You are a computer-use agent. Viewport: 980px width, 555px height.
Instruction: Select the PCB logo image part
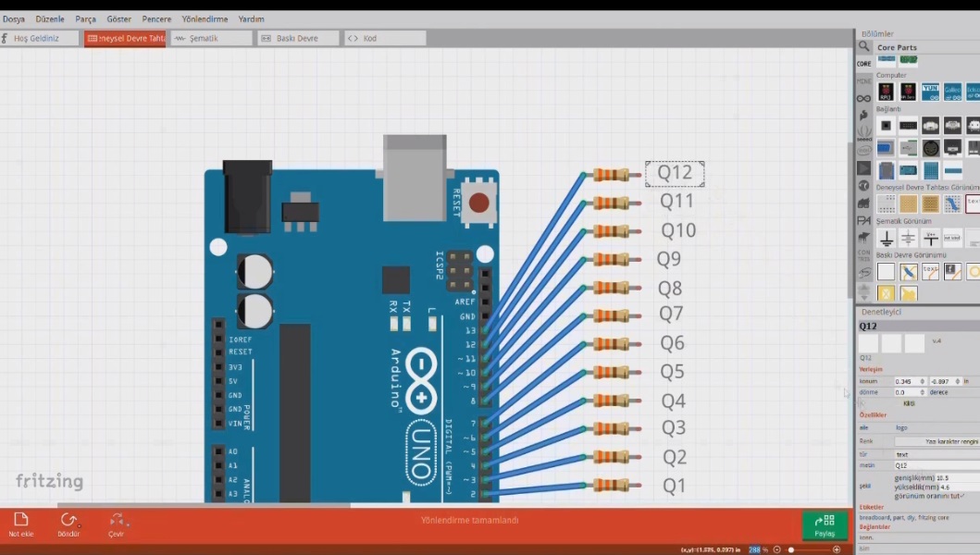(952, 271)
